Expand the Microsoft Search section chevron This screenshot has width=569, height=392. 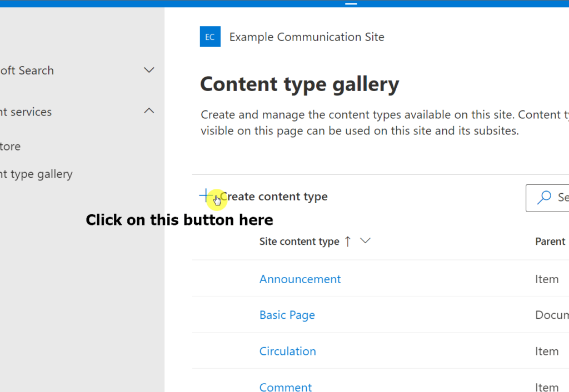(149, 70)
